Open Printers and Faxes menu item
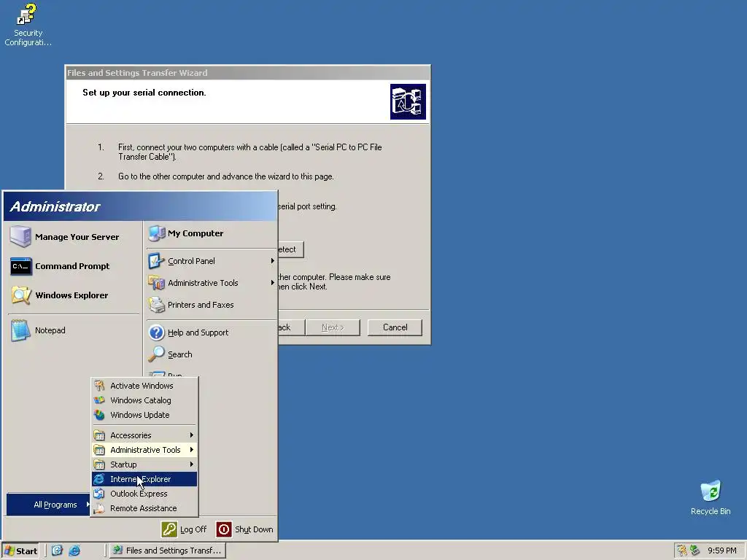Image resolution: width=747 pixels, height=560 pixels. point(212,305)
